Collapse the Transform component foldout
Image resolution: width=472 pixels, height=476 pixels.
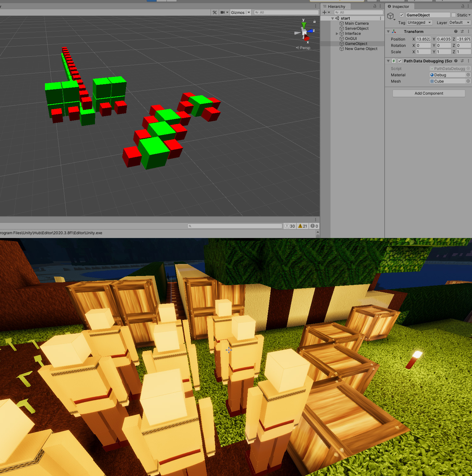pyautogui.click(x=388, y=31)
